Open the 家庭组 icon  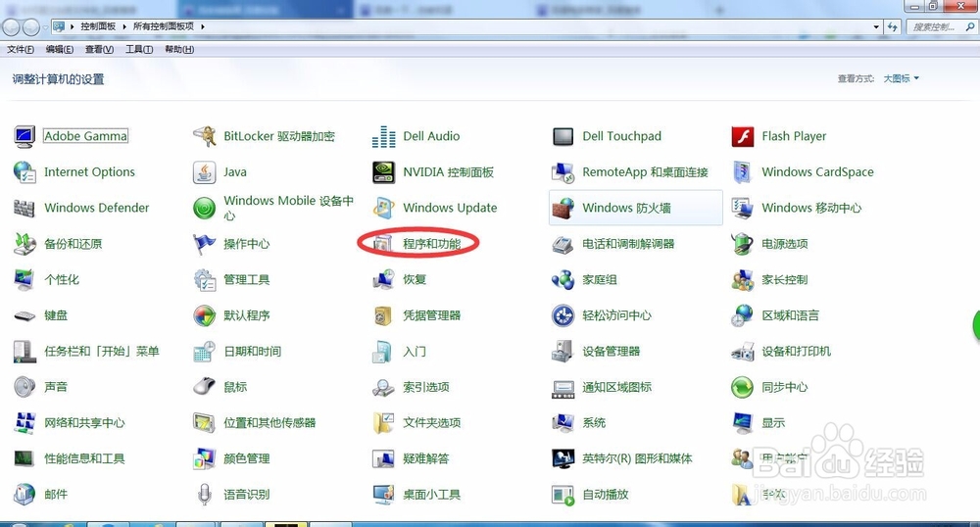point(563,280)
